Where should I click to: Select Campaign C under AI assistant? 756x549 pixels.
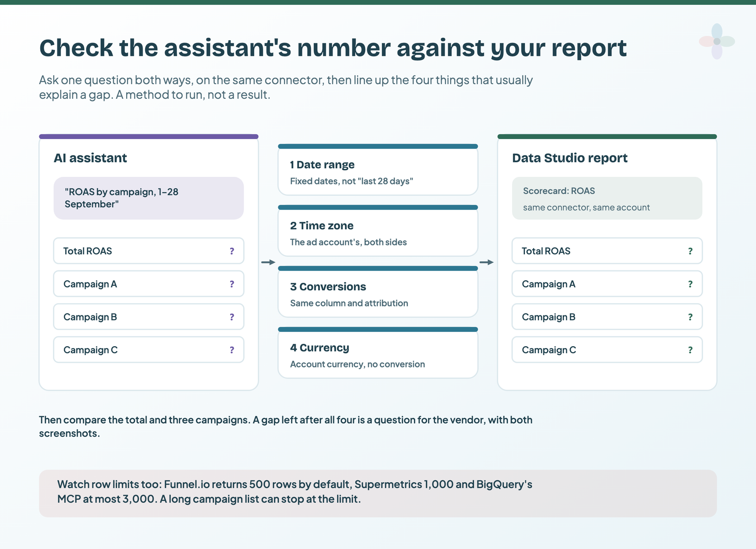pos(149,350)
